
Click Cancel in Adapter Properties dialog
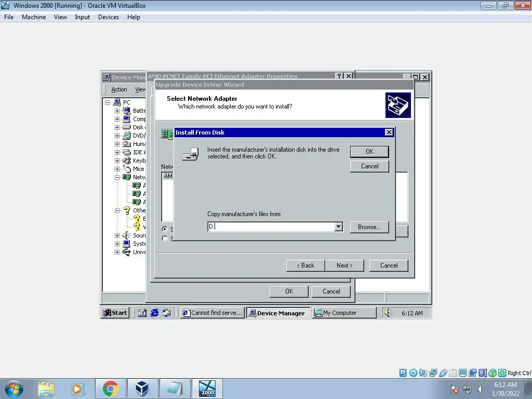(x=331, y=291)
